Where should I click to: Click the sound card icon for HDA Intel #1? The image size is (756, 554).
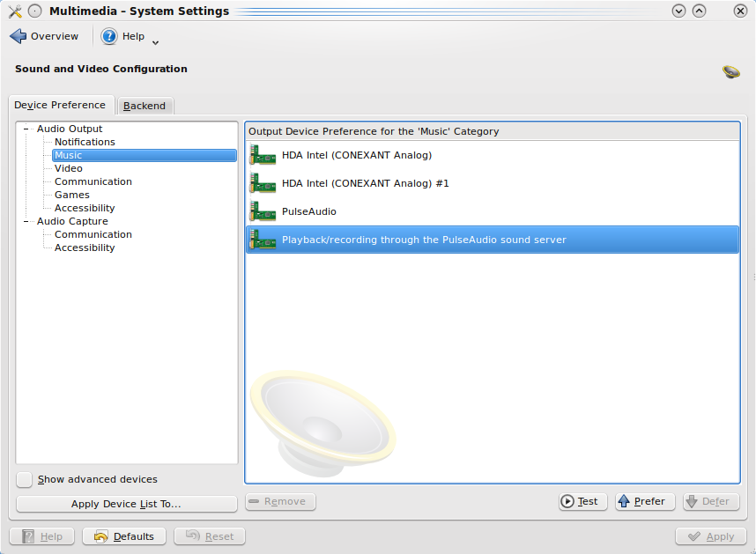pos(263,184)
